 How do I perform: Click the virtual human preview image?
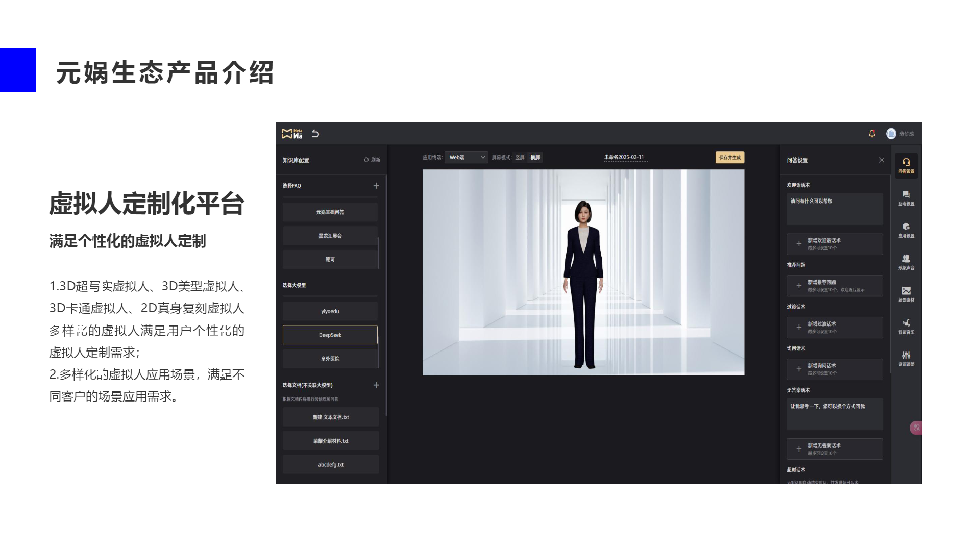coord(583,272)
